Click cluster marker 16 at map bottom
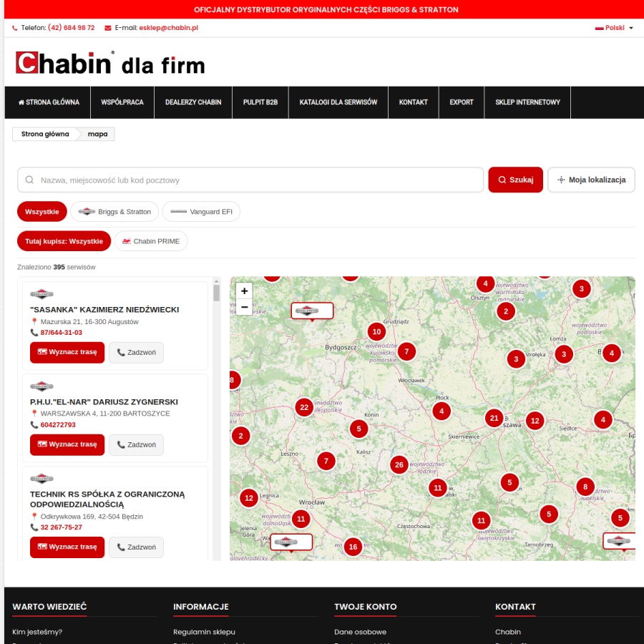 (x=353, y=547)
